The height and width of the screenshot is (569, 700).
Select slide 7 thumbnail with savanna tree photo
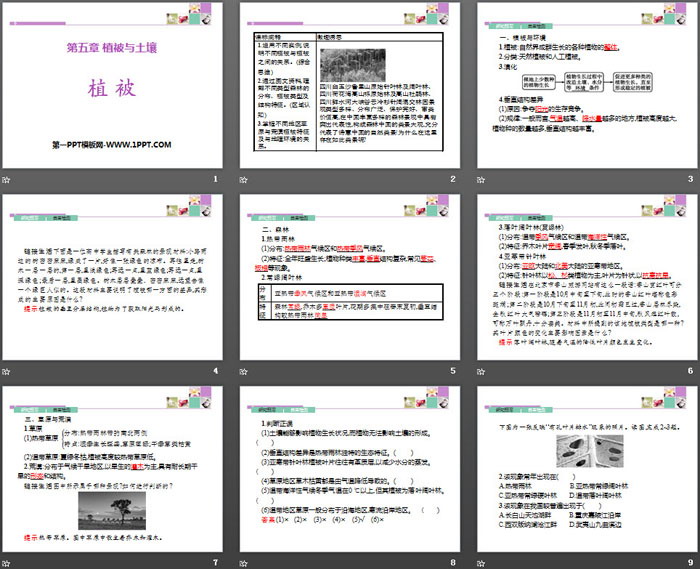coord(112,469)
